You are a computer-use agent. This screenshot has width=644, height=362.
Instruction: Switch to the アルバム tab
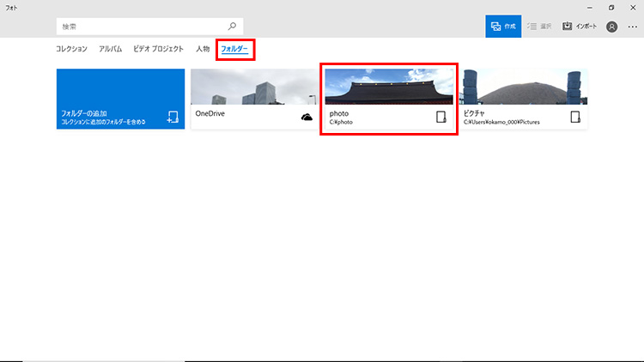pos(110,49)
